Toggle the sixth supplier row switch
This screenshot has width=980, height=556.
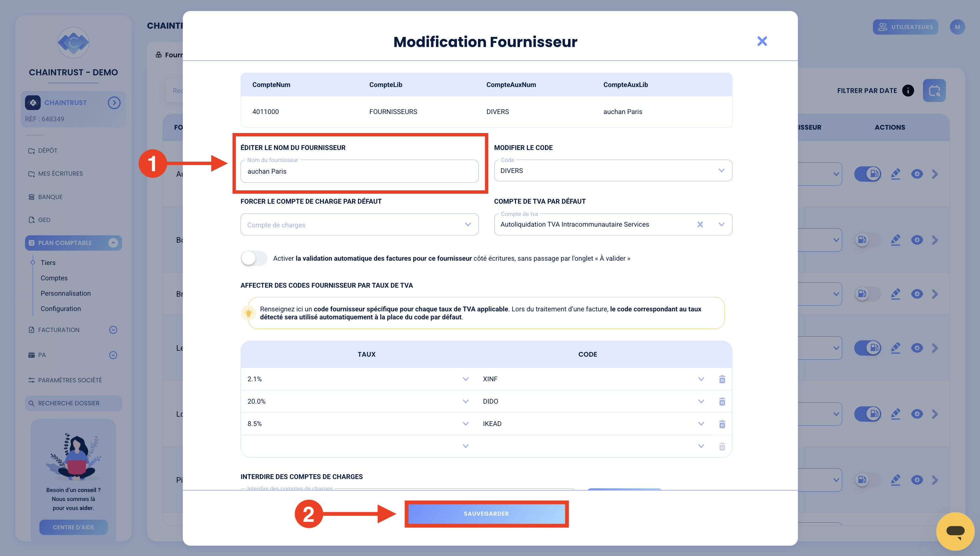pyautogui.click(x=868, y=480)
